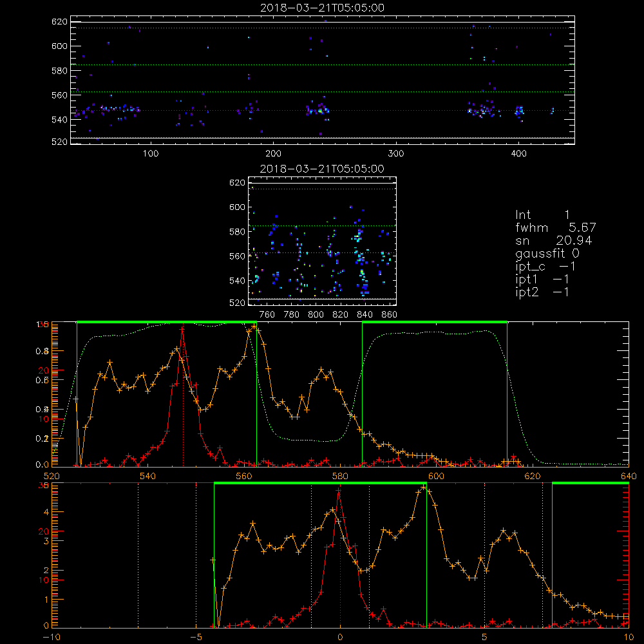Click the red peak top in the bottom plot

339,489
